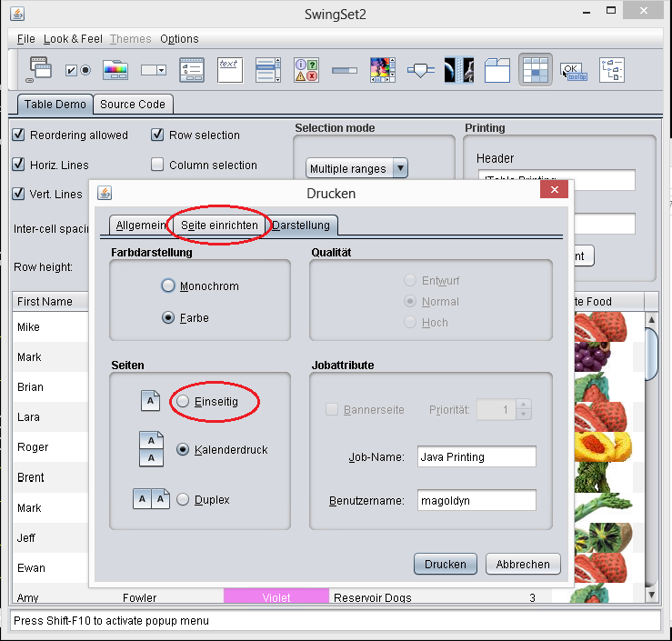This screenshot has height=641, width=672.
Task: Open the Internal Frames demo icon
Action: click(40, 69)
